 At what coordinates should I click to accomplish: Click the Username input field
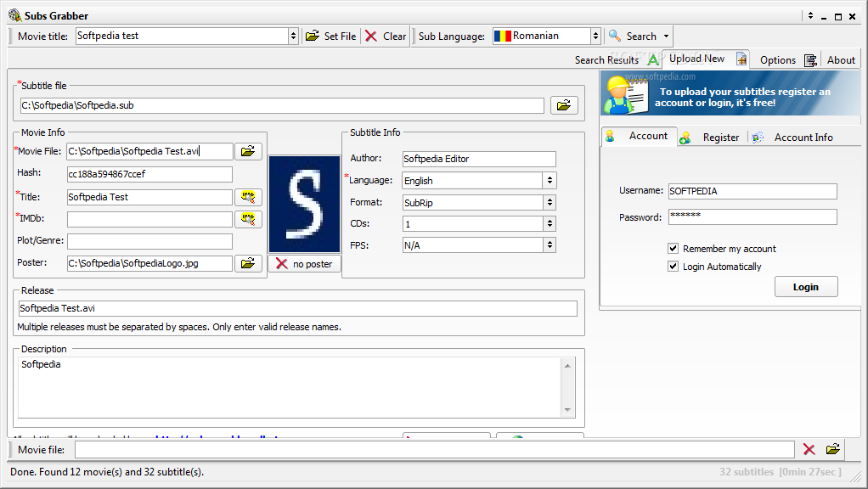(752, 191)
